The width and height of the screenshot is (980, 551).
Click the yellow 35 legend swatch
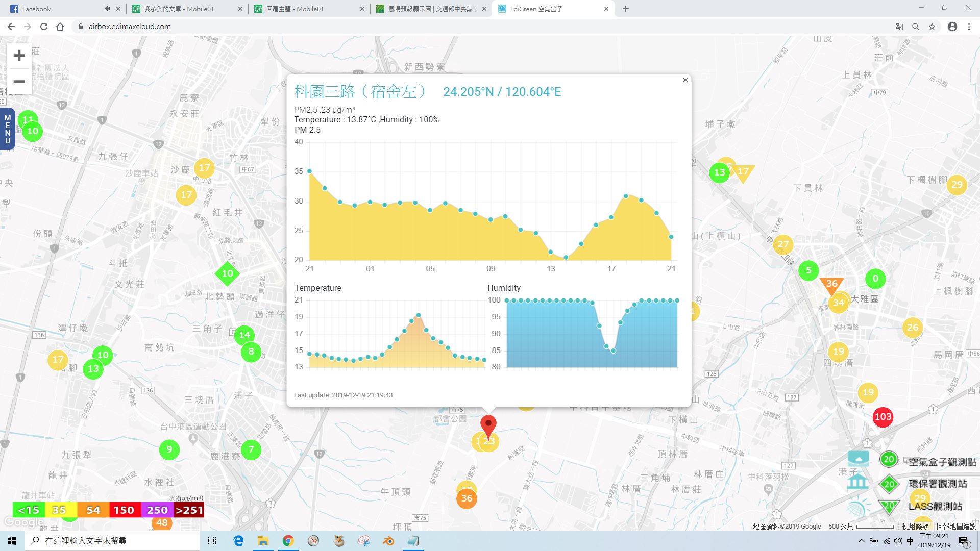(x=60, y=510)
